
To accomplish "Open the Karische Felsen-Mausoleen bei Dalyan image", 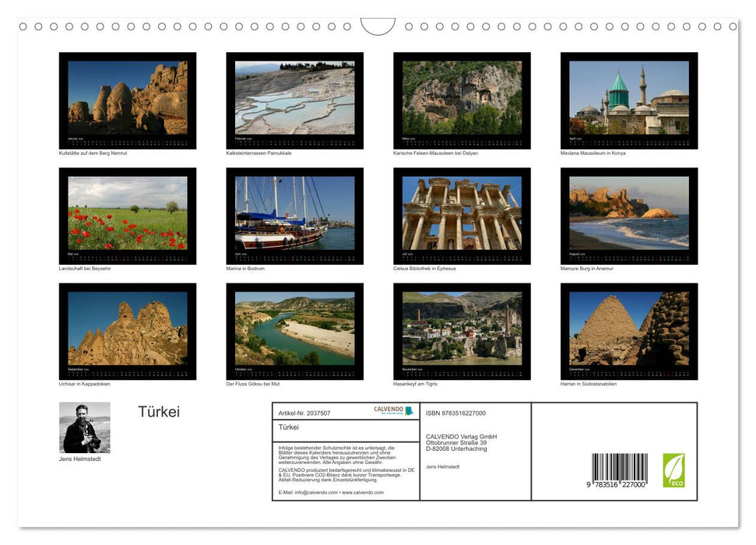I will coord(462,97).
